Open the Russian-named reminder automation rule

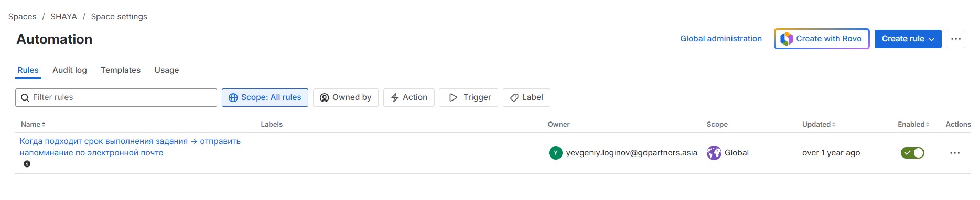[x=130, y=147]
